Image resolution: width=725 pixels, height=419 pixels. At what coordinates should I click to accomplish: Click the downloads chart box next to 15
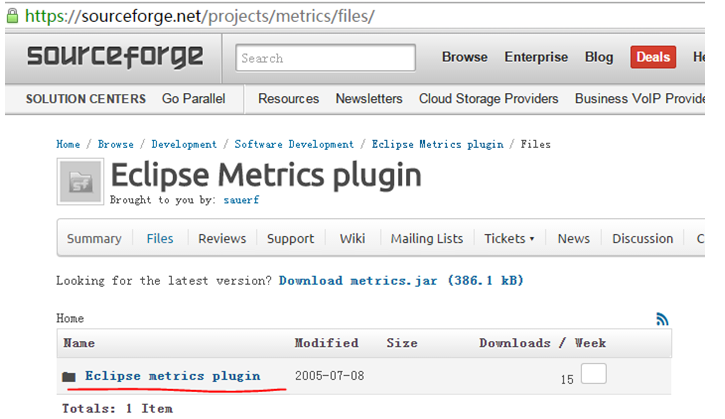594,375
